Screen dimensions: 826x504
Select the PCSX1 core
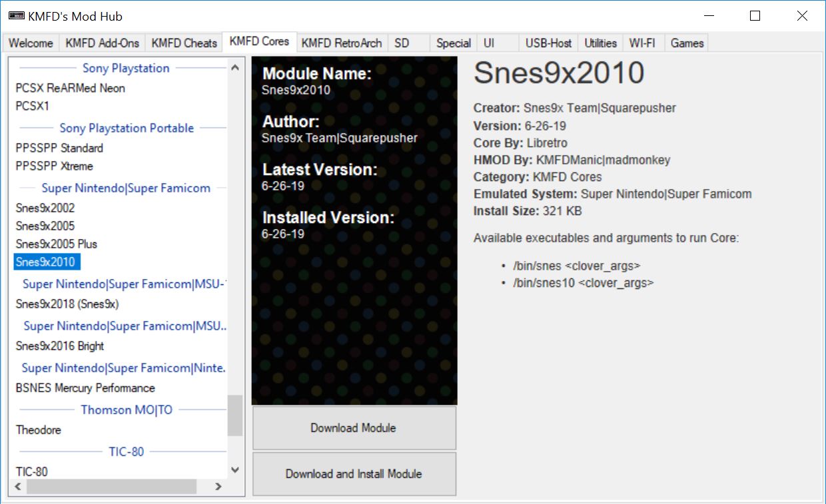pos(33,106)
